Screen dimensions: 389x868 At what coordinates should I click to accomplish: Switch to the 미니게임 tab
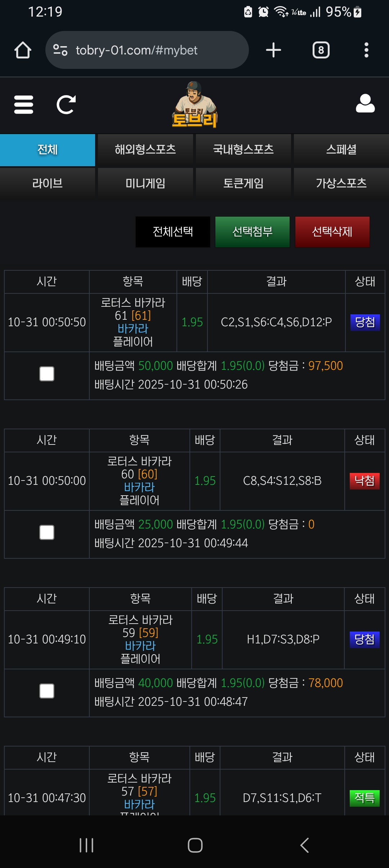(x=145, y=183)
